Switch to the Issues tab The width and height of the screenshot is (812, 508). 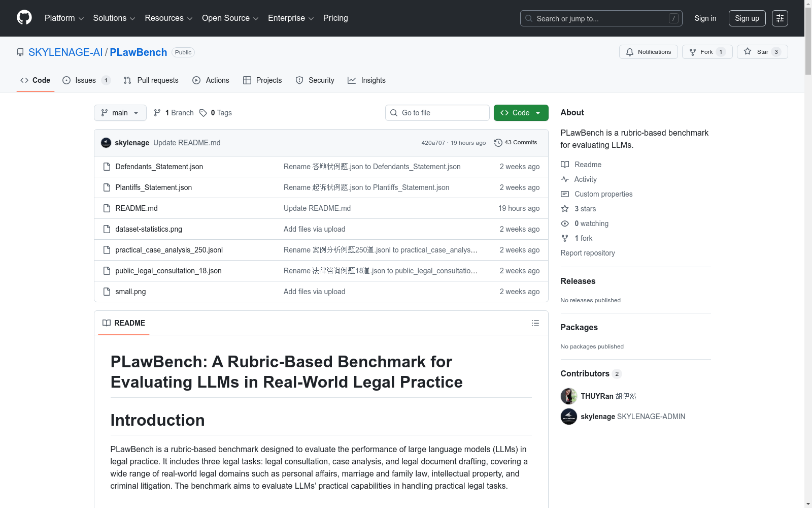[86, 80]
